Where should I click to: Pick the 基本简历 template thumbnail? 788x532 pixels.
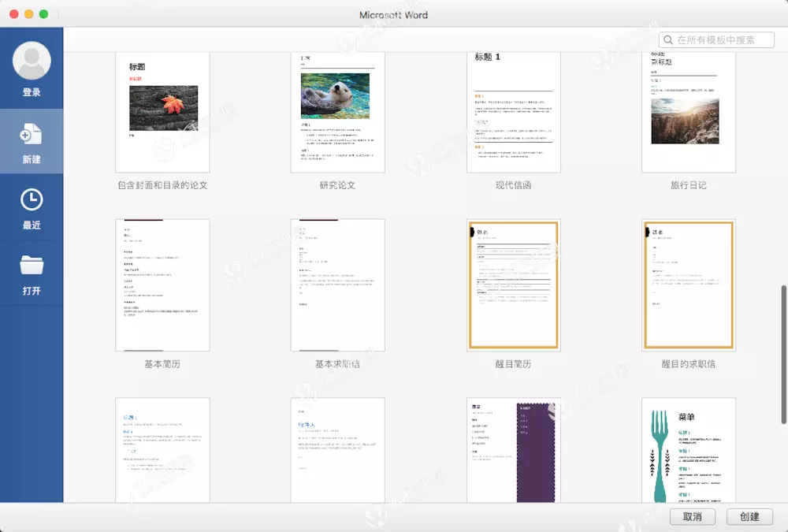click(x=162, y=285)
